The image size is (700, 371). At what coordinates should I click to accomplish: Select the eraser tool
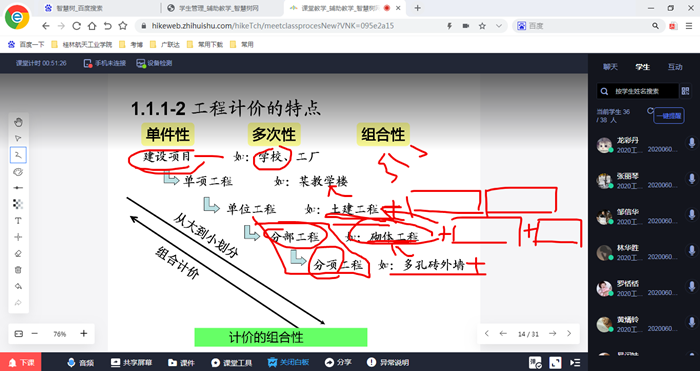pyautogui.click(x=18, y=254)
